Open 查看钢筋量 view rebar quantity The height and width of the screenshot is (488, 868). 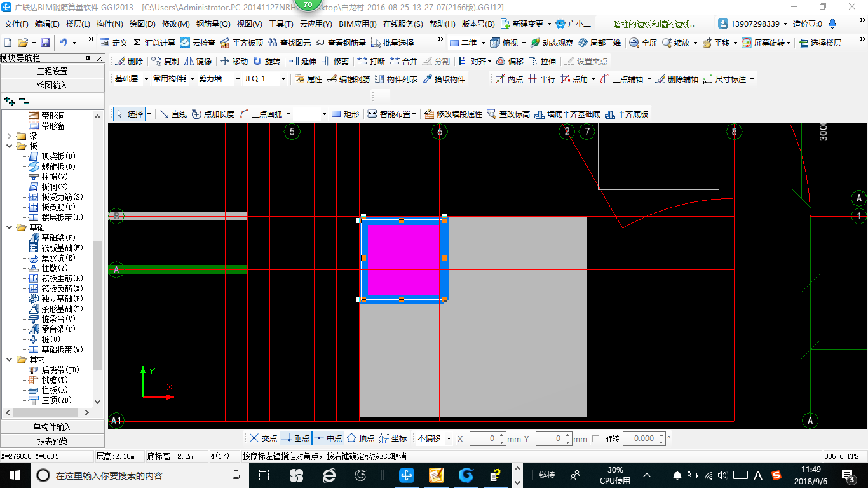pos(341,43)
